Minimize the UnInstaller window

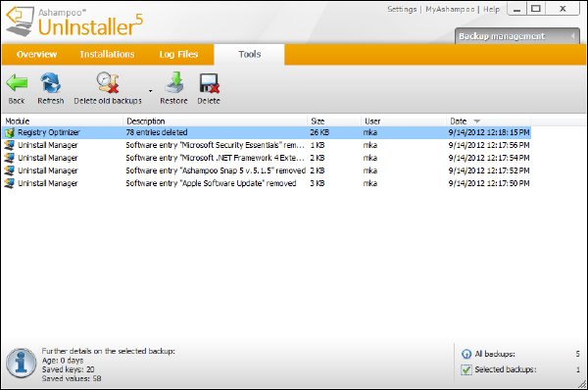[x=516, y=9]
